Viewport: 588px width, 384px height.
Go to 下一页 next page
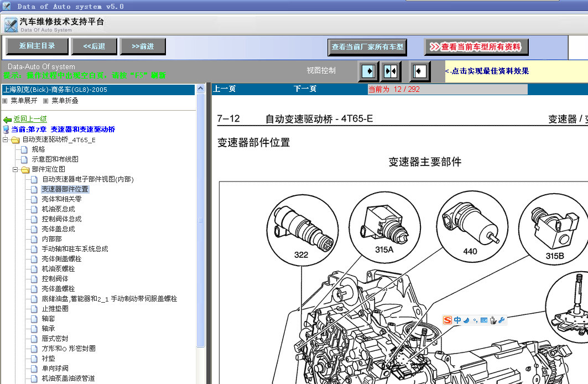click(305, 89)
